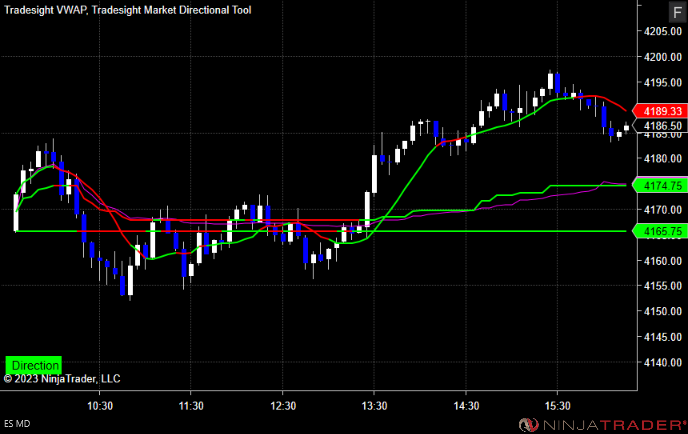
Task: Click the 12:30 time axis label
Action: pyautogui.click(x=283, y=406)
